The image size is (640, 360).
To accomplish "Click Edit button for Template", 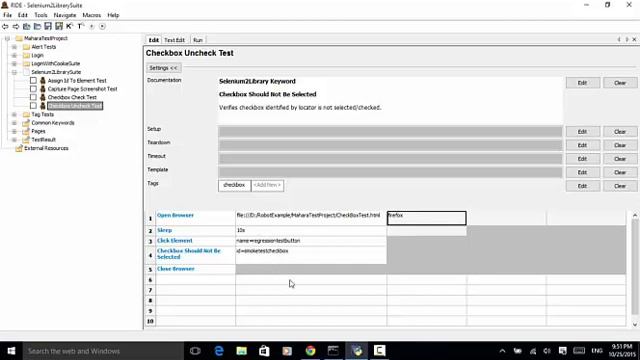I will [x=582, y=172].
